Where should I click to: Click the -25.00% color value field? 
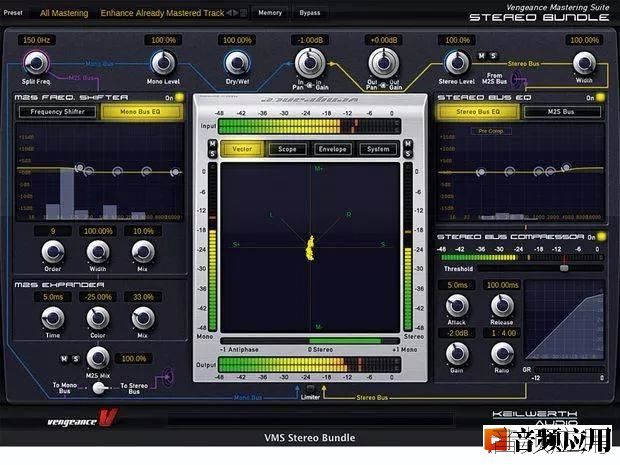pyautogui.click(x=98, y=297)
